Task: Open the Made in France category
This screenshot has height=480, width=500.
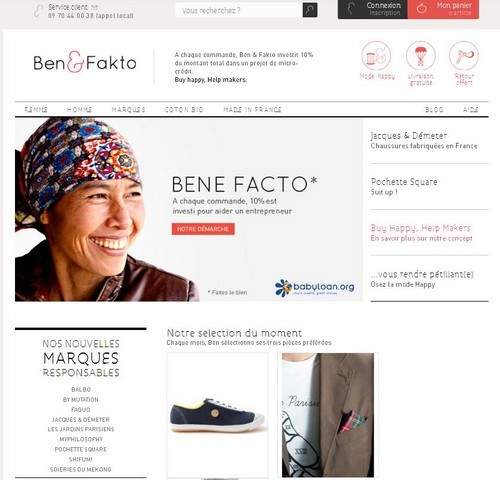Action: (252, 110)
